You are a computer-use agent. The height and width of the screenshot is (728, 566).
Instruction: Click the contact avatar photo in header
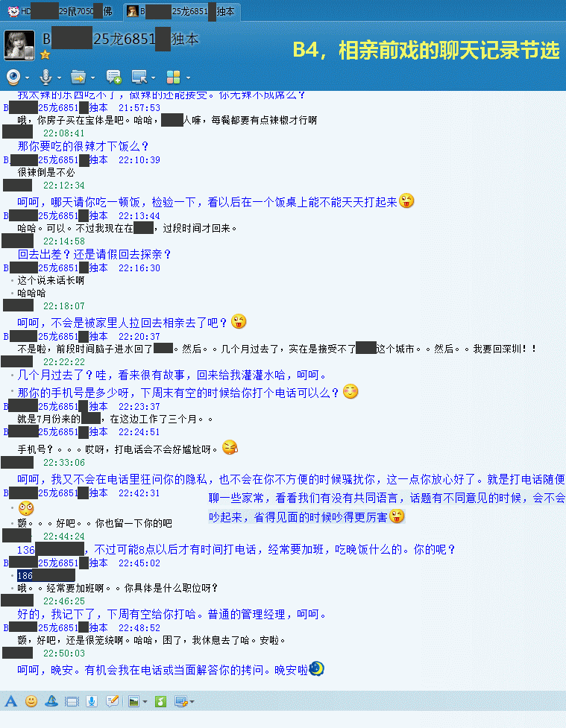pyautogui.click(x=19, y=45)
